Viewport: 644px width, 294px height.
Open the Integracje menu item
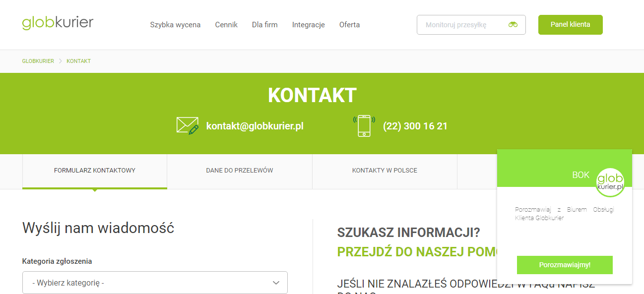point(308,25)
